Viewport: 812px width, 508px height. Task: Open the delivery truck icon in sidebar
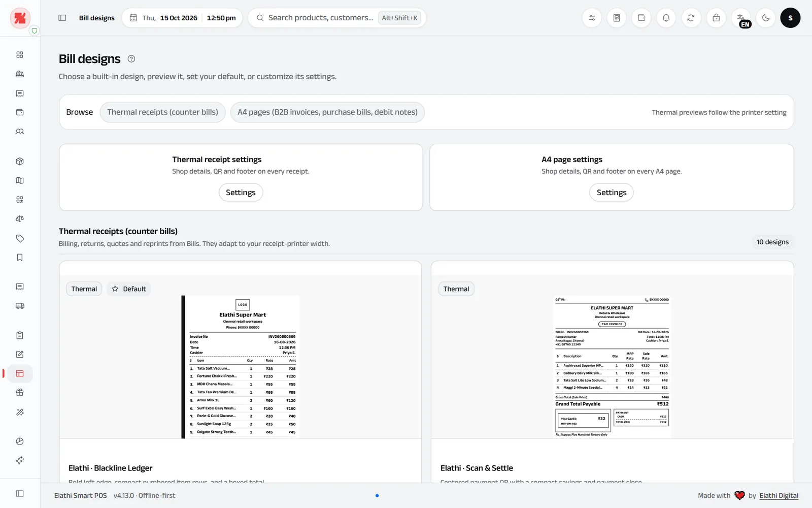[20, 306]
